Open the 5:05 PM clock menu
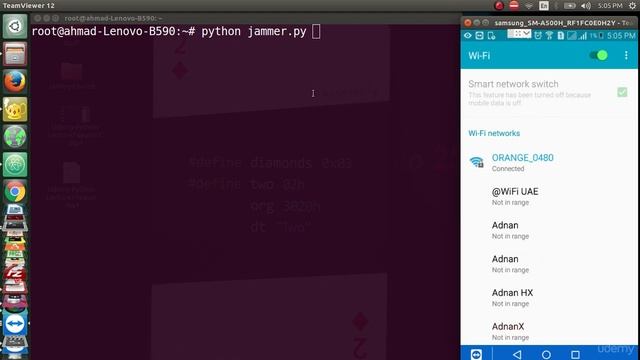This screenshot has height=360, width=640. pyautogui.click(x=610, y=6)
